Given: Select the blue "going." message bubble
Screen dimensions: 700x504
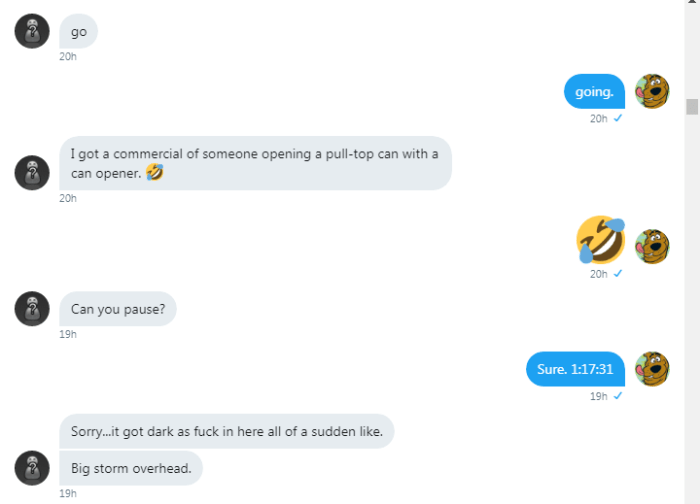Looking at the screenshot, I should tap(594, 92).
